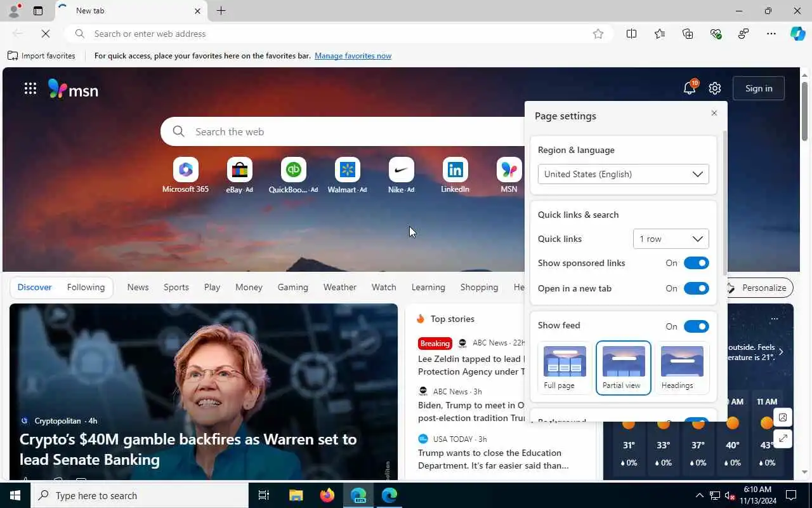Open the Money category
Viewport: 812px width, 508px height.
[249, 287]
